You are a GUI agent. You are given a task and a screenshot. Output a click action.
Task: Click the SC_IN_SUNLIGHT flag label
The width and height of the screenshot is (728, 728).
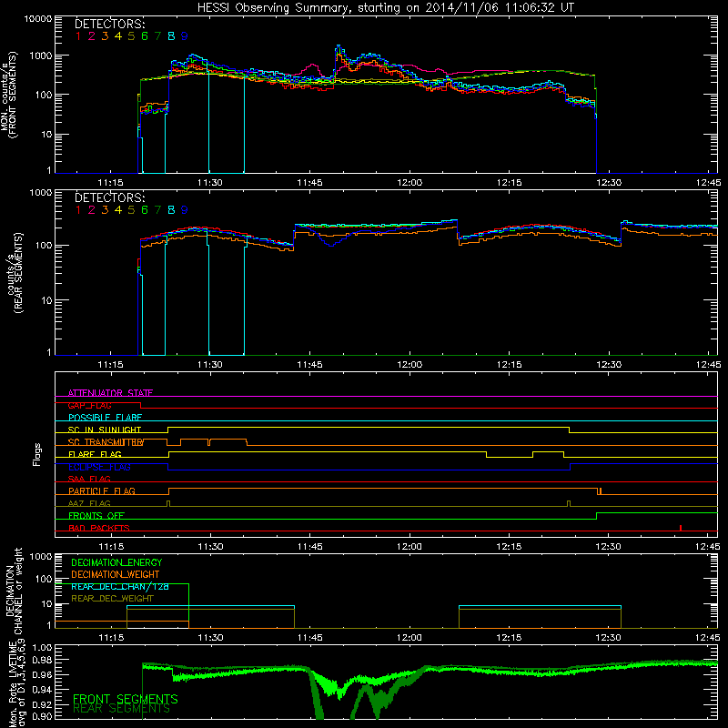pyautogui.click(x=105, y=430)
